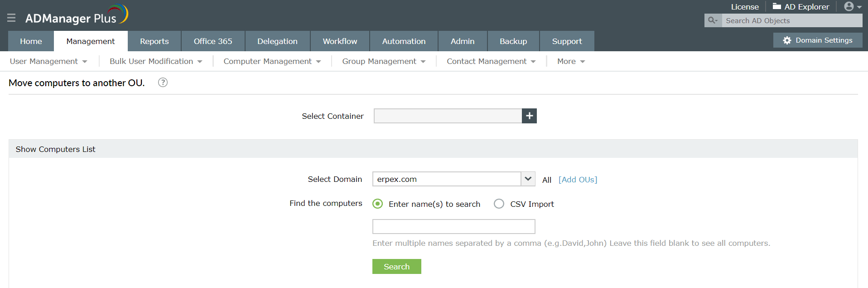
Task: Click the Domain Settings gear icon
Action: tap(787, 40)
